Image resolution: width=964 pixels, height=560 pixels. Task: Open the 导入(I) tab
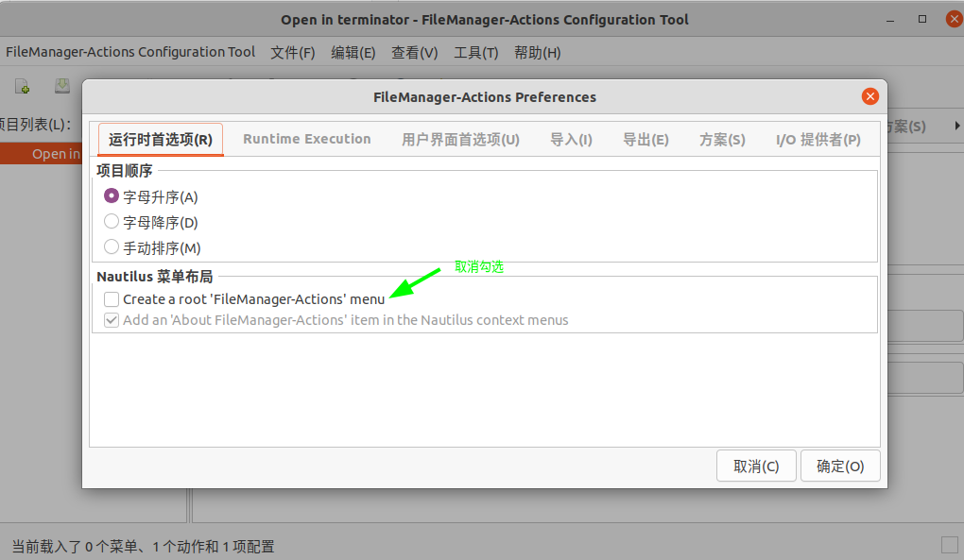tap(571, 140)
